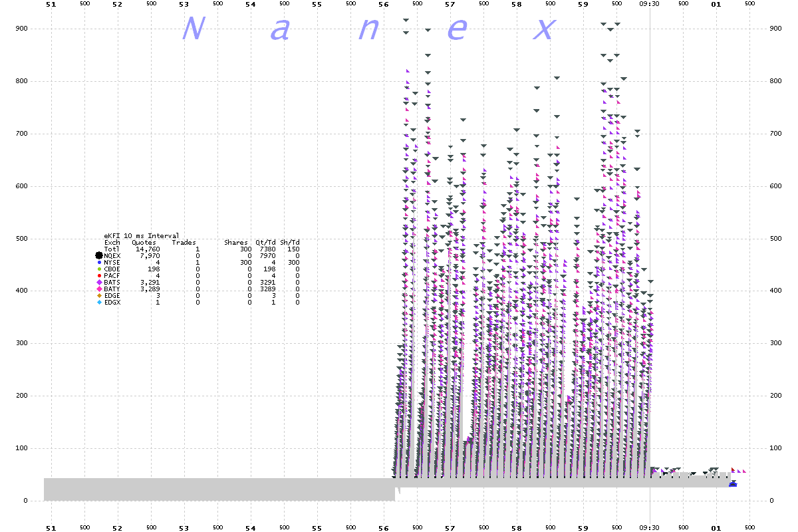Select the 'BATY' exchange label

pyautogui.click(x=112, y=289)
